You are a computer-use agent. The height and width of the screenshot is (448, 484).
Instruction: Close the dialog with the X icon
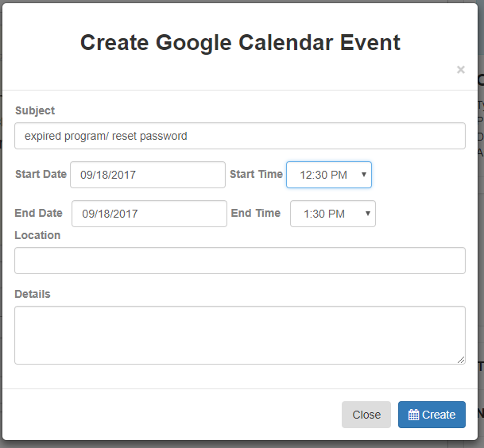(460, 70)
